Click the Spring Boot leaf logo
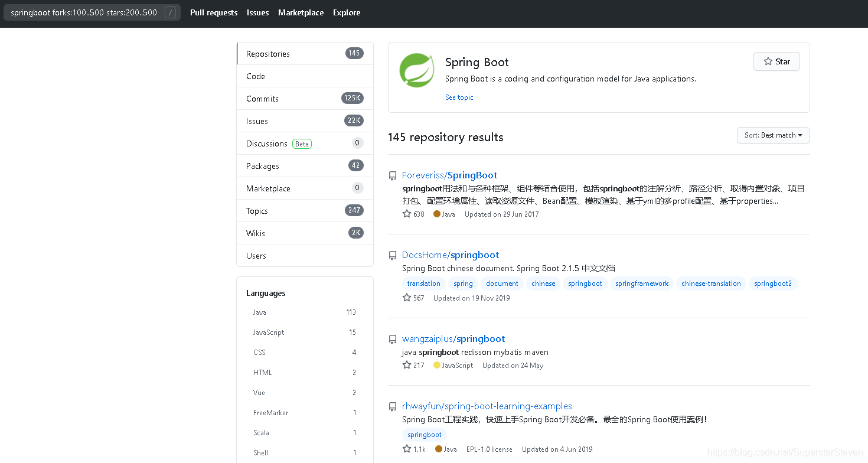 point(417,70)
